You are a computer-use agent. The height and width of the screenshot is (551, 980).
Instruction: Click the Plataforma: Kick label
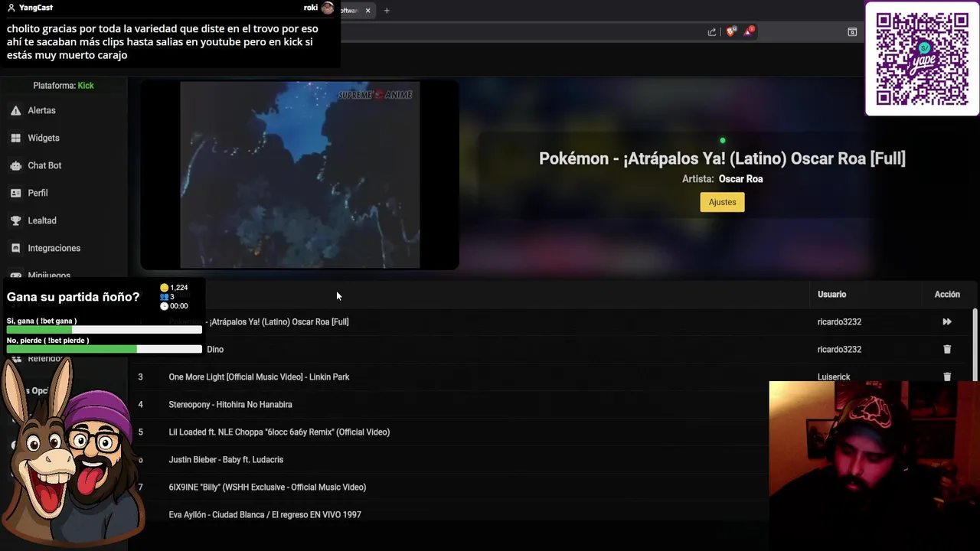[64, 86]
